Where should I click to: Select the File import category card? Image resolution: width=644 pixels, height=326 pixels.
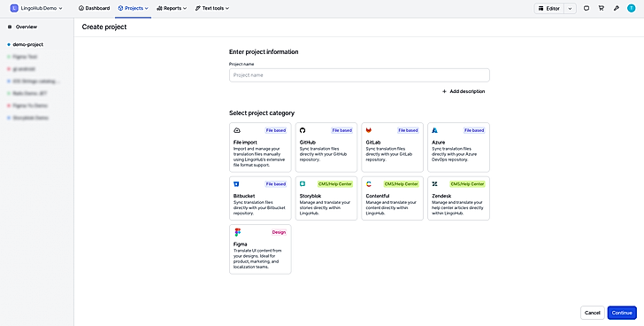click(260, 147)
